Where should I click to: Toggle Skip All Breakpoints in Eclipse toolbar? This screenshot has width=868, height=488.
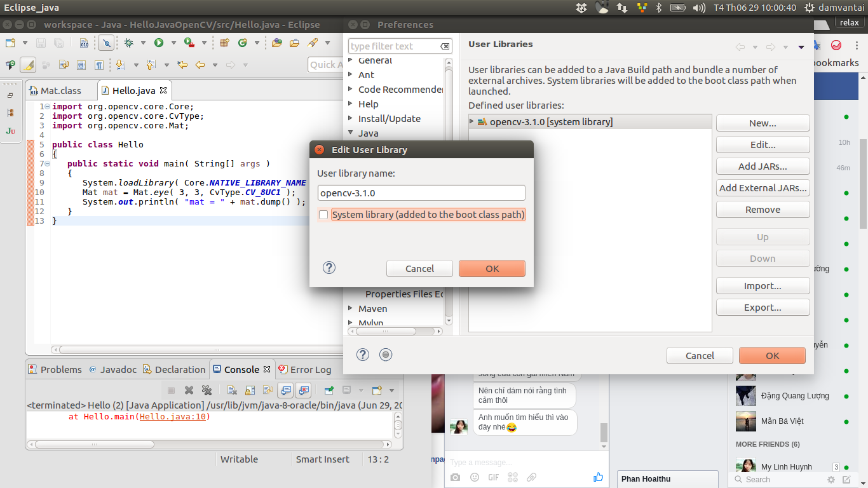pyautogui.click(x=106, y=43)
